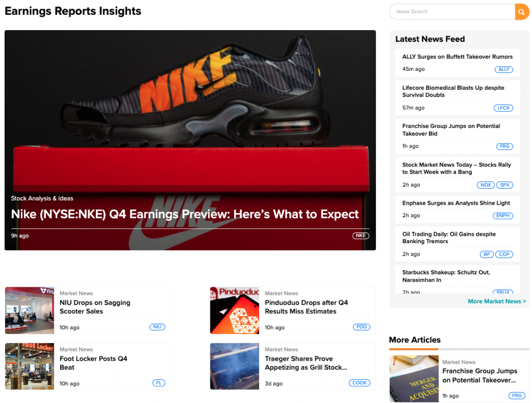Screen dimensions: 532x403
Task: Click the COP ticker tag
Action: coord(504,254)
